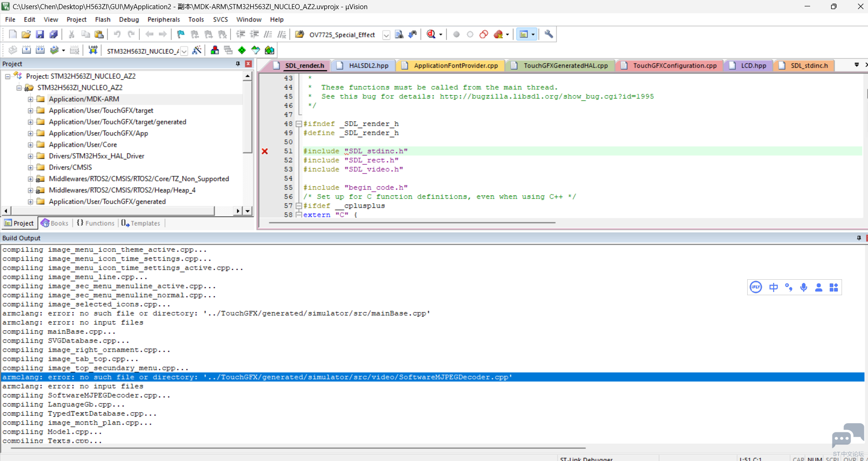
Task: Click the Find document search icon
Action: 399,34
